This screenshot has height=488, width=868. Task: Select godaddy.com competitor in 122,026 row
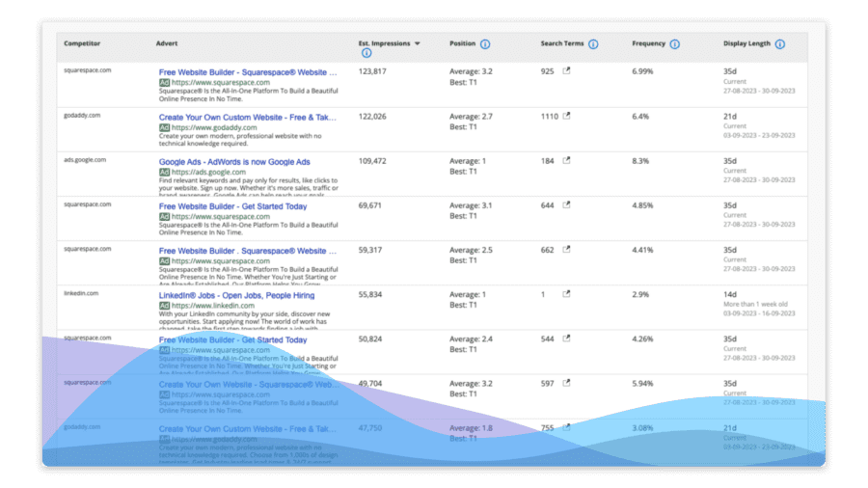coord(82,115)
